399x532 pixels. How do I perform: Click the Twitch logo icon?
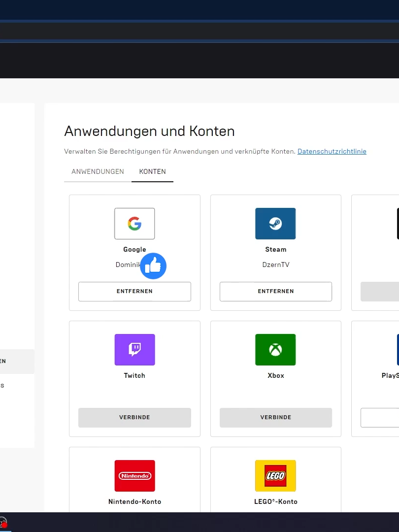click(134, 349)
